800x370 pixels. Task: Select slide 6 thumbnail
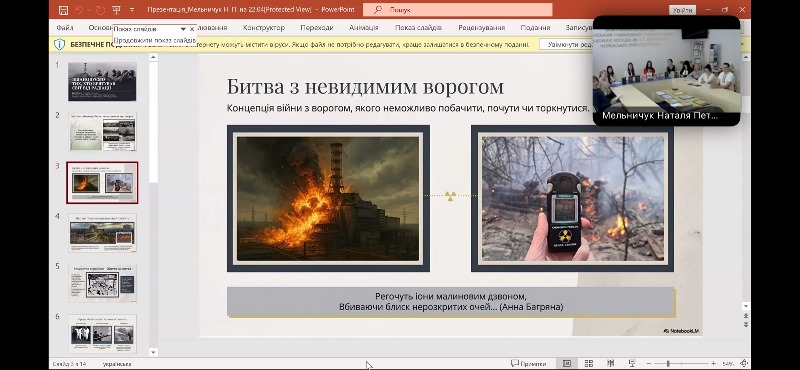click(x=102, y=333)
